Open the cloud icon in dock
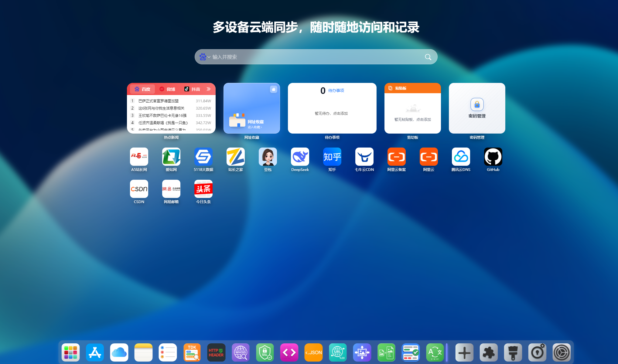This screenshot has height=364, width=618. [x=119, y=352]
